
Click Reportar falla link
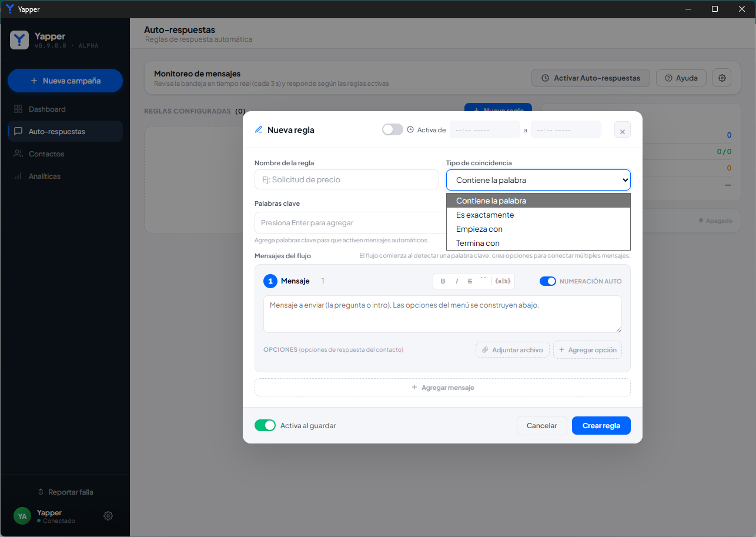tap(65, 492)
